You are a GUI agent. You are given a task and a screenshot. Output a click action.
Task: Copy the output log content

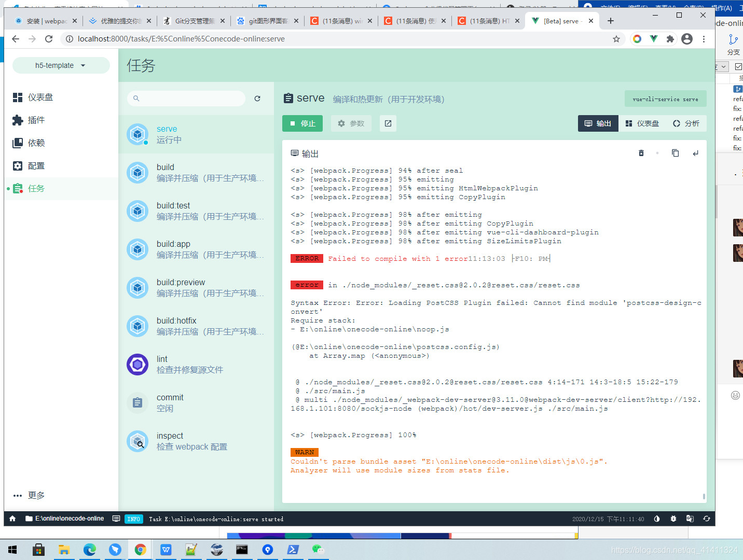(675, 153)
